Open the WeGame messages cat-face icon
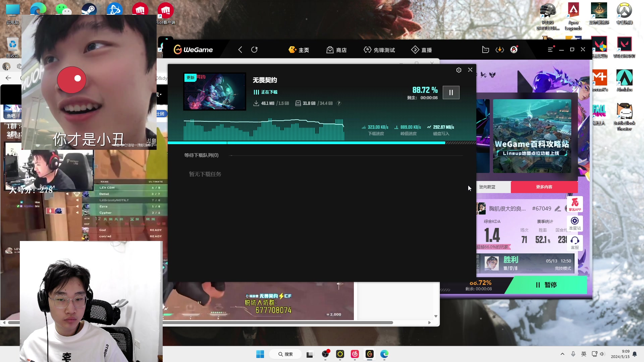The height and width of the screenshot is (362, 644). click(485, 50)
